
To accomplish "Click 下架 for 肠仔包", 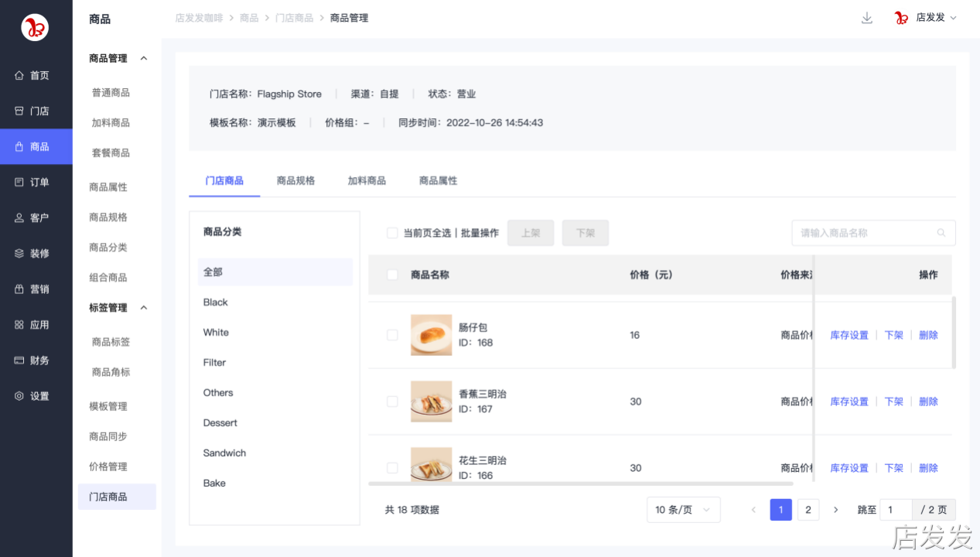I will click(x=894, y=335).
